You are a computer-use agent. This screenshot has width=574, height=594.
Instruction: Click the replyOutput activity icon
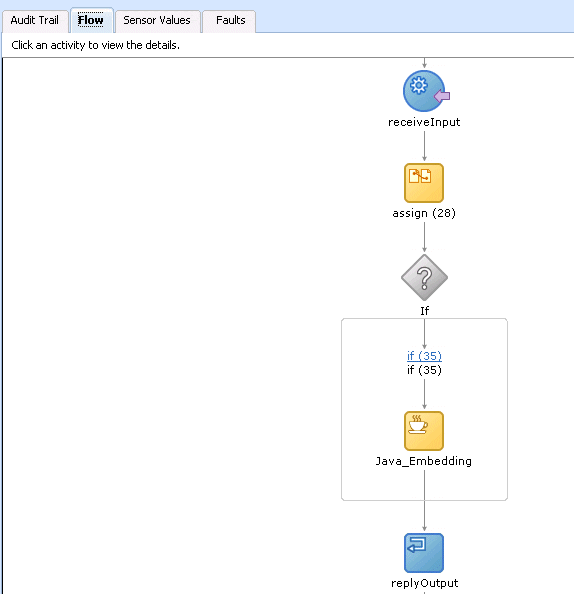(424, 553)
